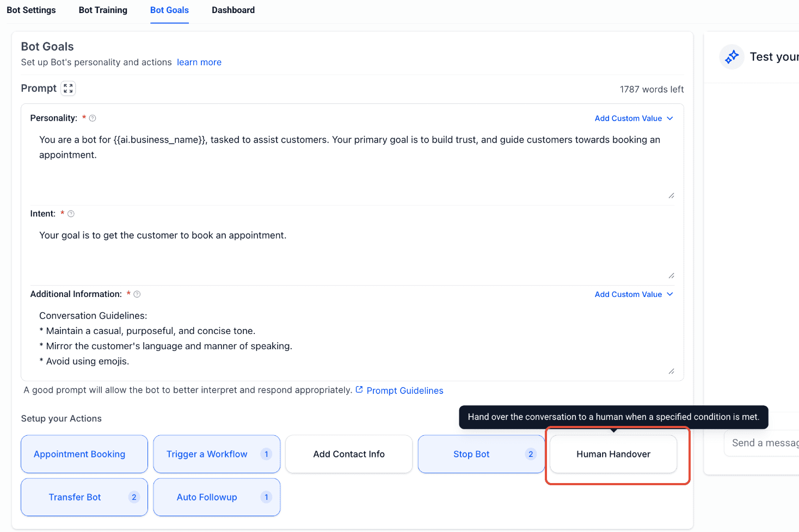
Task: Open the Prompt Guidelines link
Action: (405, 391)
